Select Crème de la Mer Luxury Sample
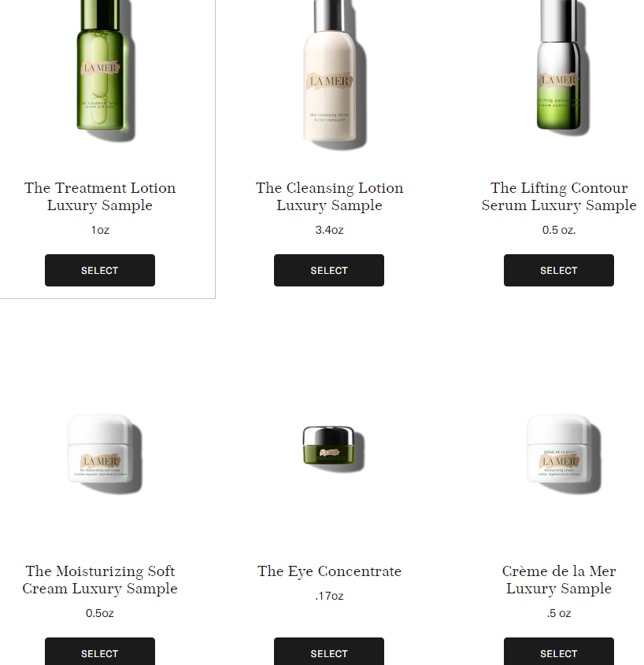The height and width of the screenshot is (665, 644). (x=559, y=652)
